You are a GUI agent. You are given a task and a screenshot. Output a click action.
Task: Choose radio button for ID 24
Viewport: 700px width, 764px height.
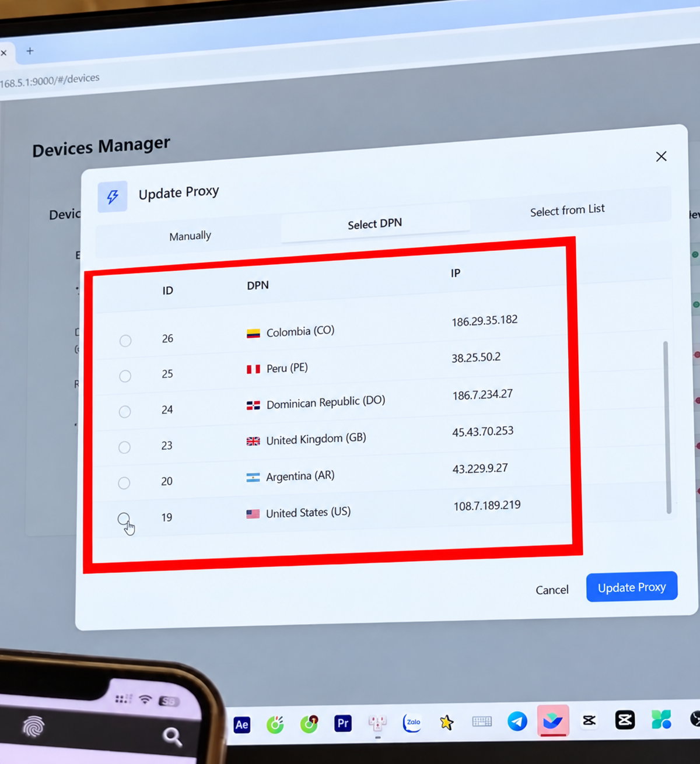pos(125,412)
